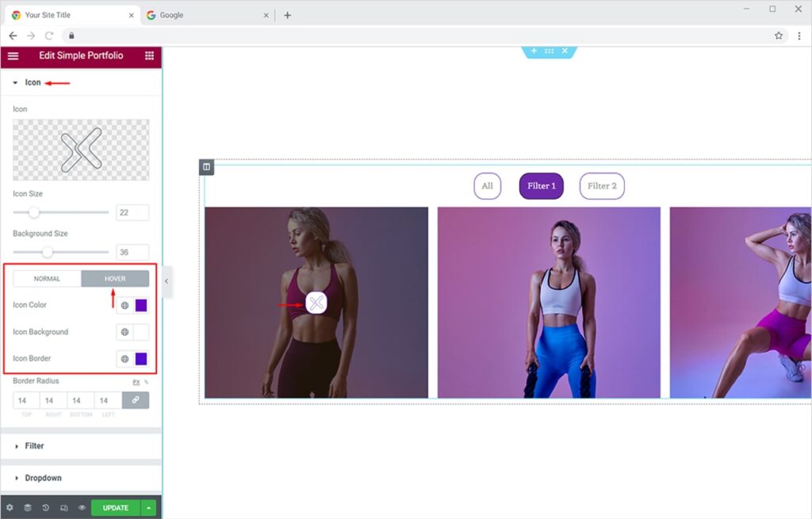Screen dimensions: 812x519
Task: Expand the Filter section
Action: coord(34,446)
